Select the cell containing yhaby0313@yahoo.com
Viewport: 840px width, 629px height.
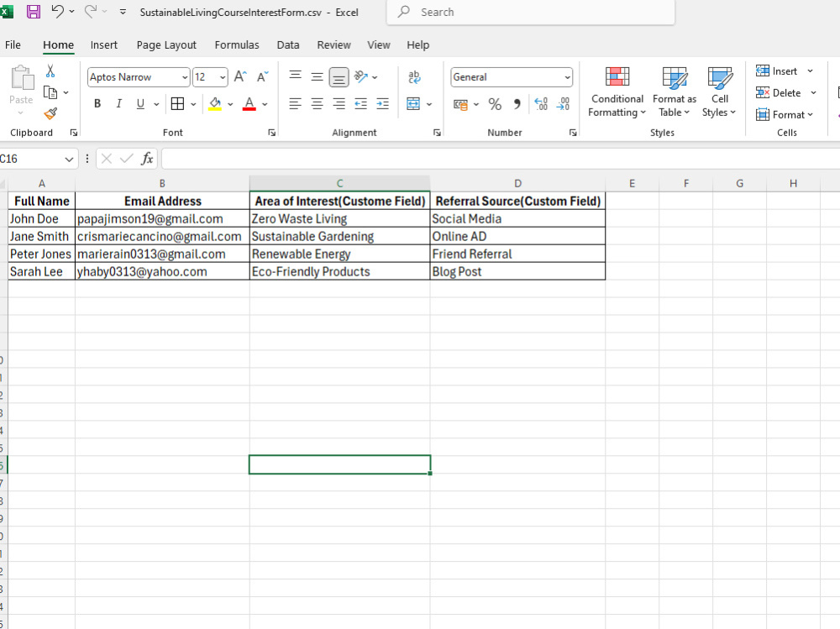(x=162, y=271)
